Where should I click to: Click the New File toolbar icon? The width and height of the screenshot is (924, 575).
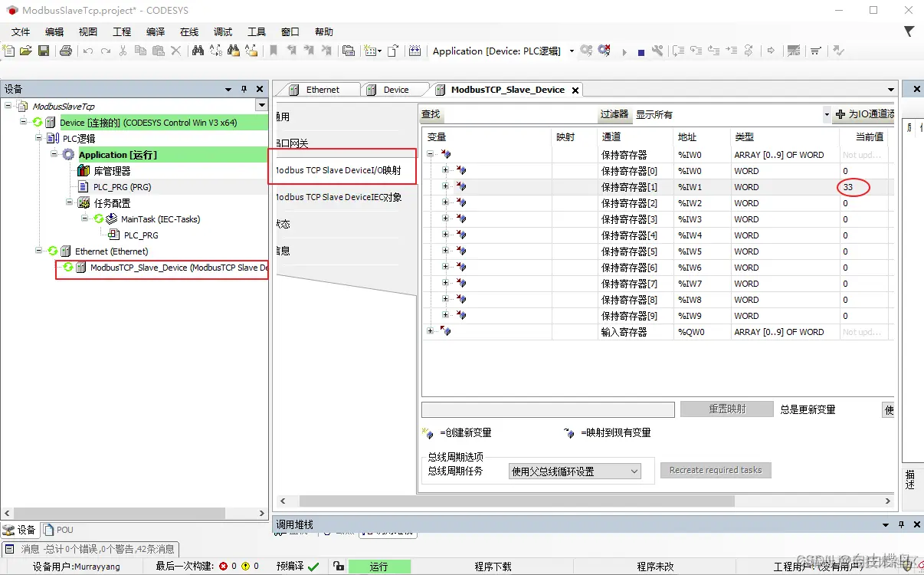tap(8, 51)
